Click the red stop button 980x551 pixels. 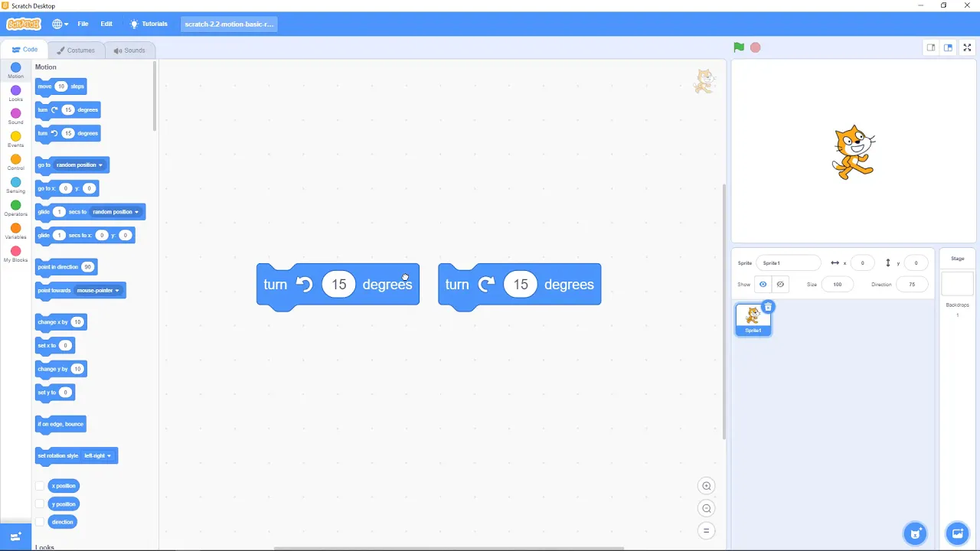[x=756, y=47]
